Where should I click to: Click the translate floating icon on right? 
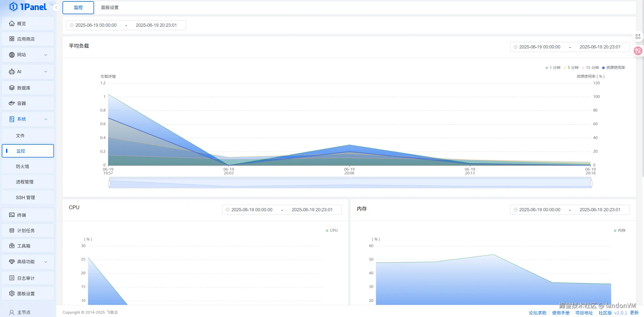click(638, 51)
